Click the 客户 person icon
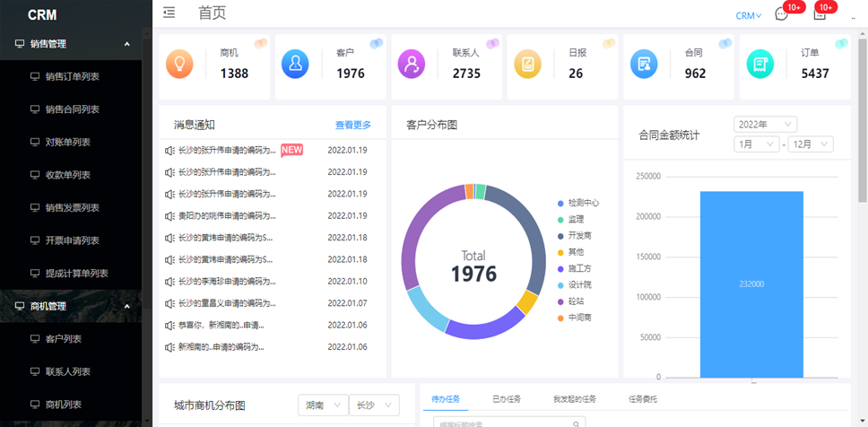This screenshot has height=427, width=868. pos(295,64)
